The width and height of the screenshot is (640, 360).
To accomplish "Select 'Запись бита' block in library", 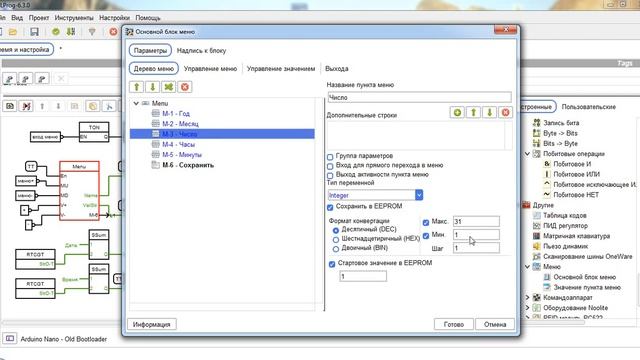I will coord(561,123).
